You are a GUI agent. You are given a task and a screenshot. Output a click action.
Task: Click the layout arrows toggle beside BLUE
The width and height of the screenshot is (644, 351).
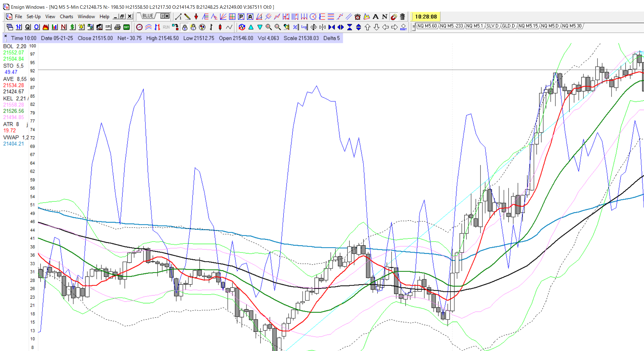(165, 16)
